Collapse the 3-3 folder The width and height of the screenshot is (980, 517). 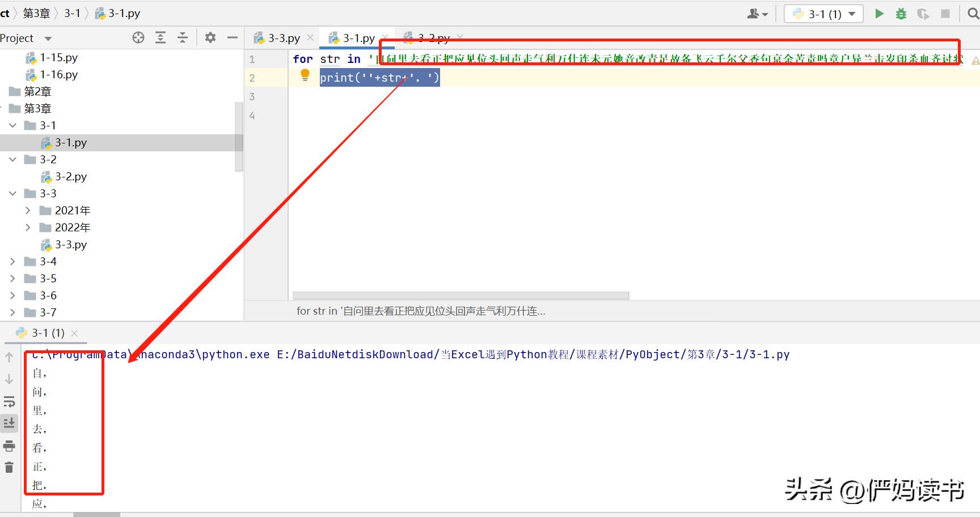[12, 193]
